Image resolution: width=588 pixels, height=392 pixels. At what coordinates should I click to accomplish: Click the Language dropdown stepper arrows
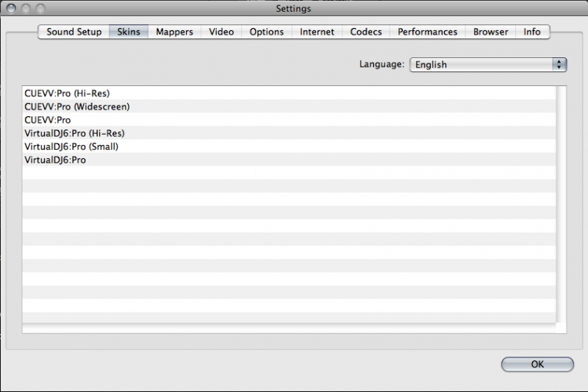[x=560, y=65]
